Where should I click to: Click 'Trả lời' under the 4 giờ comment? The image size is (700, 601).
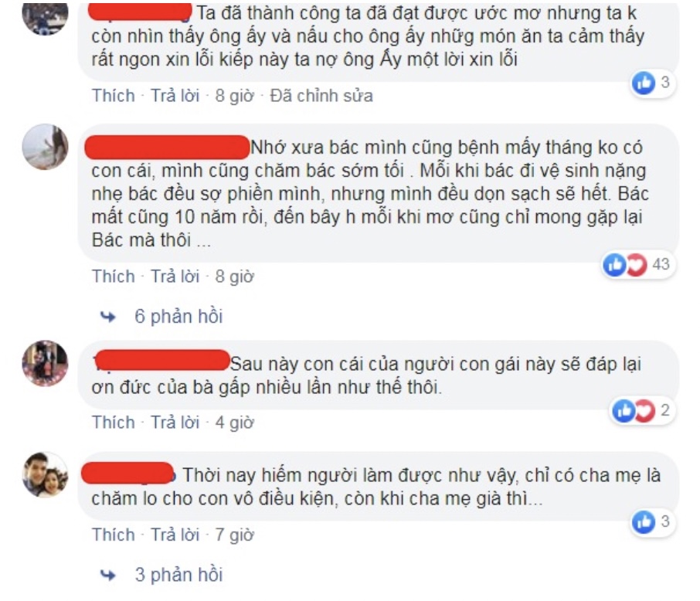175,423
